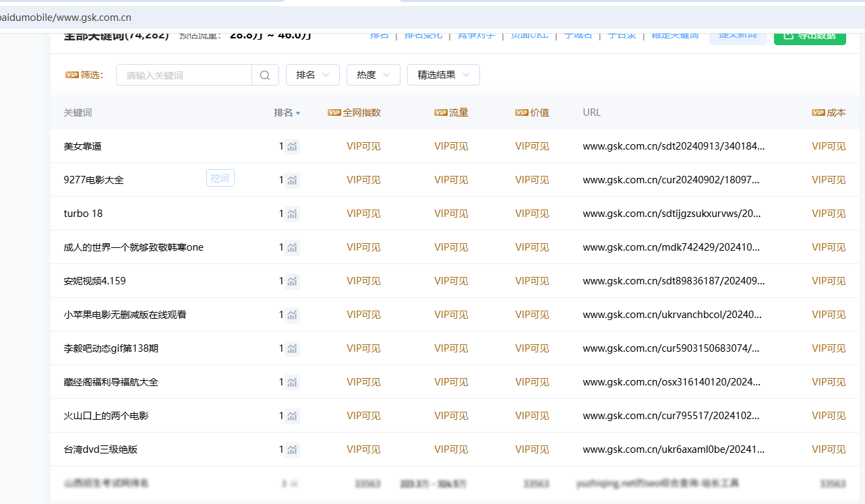865x504 pixels.
Task: Open trend chart icon for 台湾dvd三级绝版 row
Action: point(292,449)
